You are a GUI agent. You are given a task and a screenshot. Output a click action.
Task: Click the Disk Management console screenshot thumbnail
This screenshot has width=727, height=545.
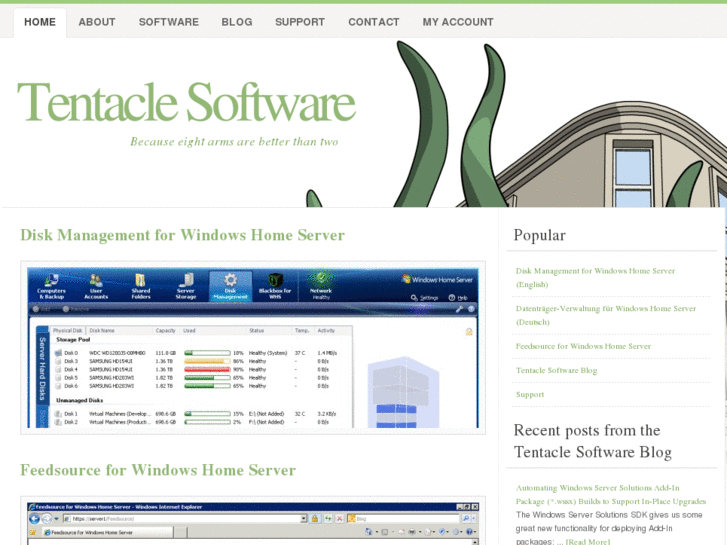pos(253,347)
